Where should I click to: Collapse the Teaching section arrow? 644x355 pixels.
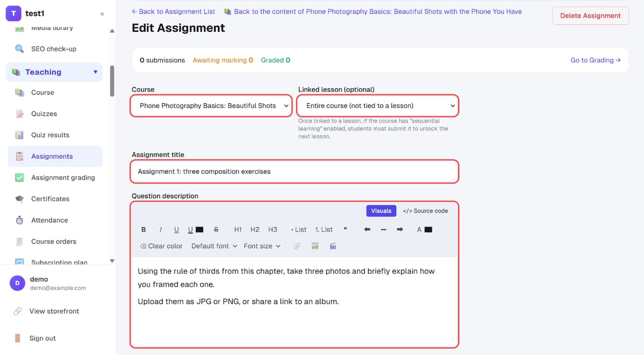point(95,72)
